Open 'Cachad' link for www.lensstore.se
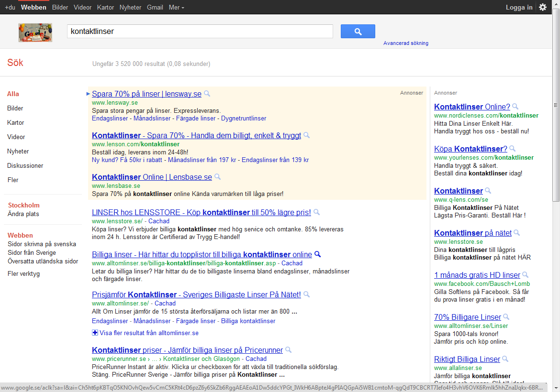 tap(159, 221)
